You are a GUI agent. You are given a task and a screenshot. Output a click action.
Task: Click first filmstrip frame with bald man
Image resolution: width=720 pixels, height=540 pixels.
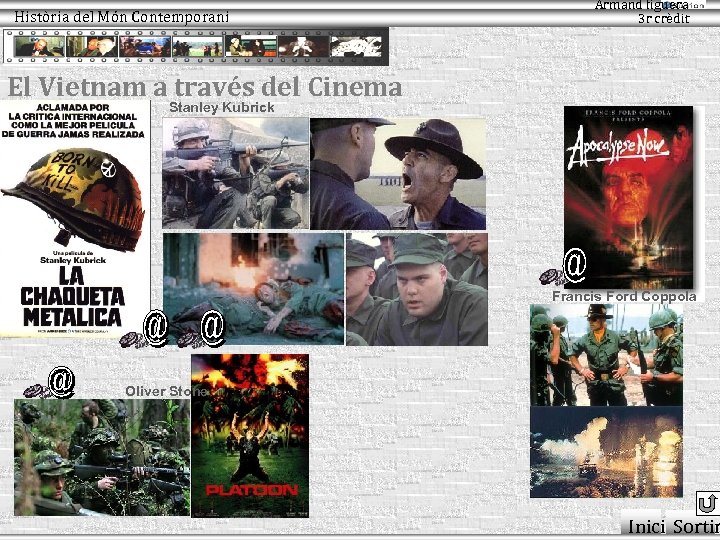pos(39,46)
